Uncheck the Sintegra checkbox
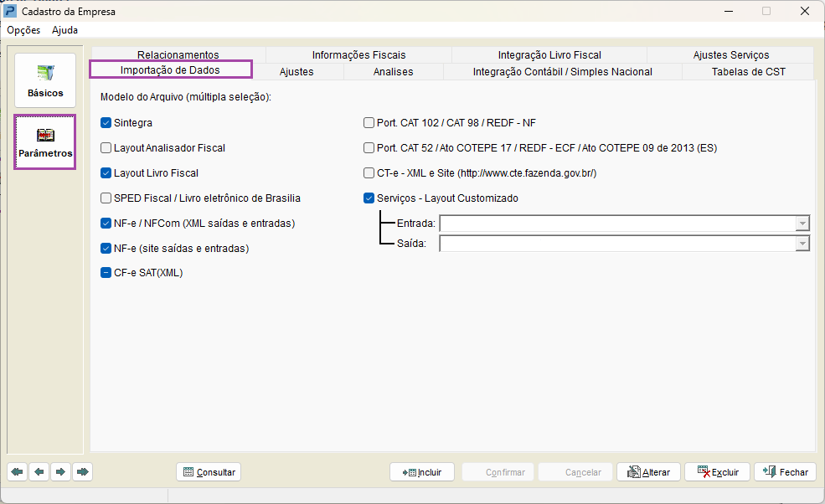825x504 pixels. pyautogui.click(x=106, y=123)
